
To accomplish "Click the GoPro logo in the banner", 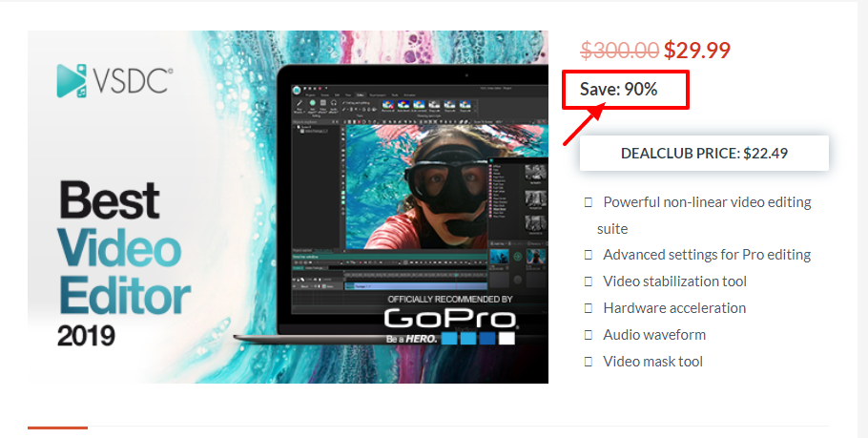I will point(450,319).
